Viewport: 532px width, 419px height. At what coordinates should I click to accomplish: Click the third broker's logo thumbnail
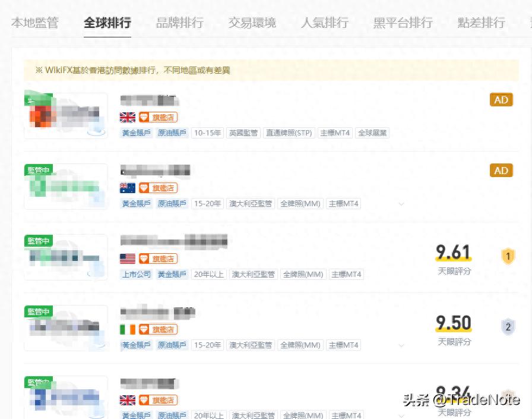coord(65,257)
